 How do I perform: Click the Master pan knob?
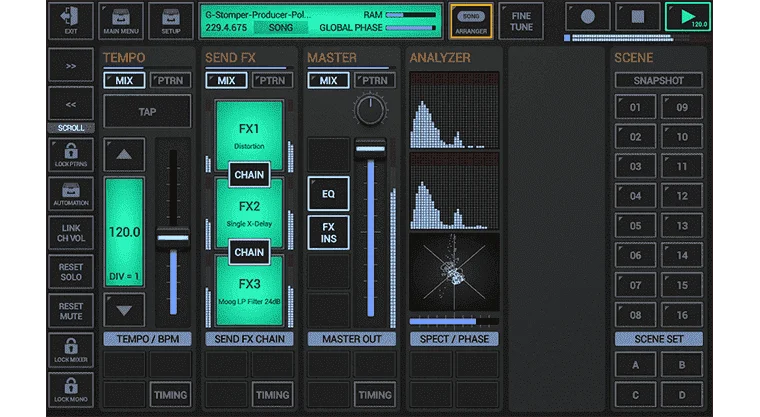(x=370, y=111)
